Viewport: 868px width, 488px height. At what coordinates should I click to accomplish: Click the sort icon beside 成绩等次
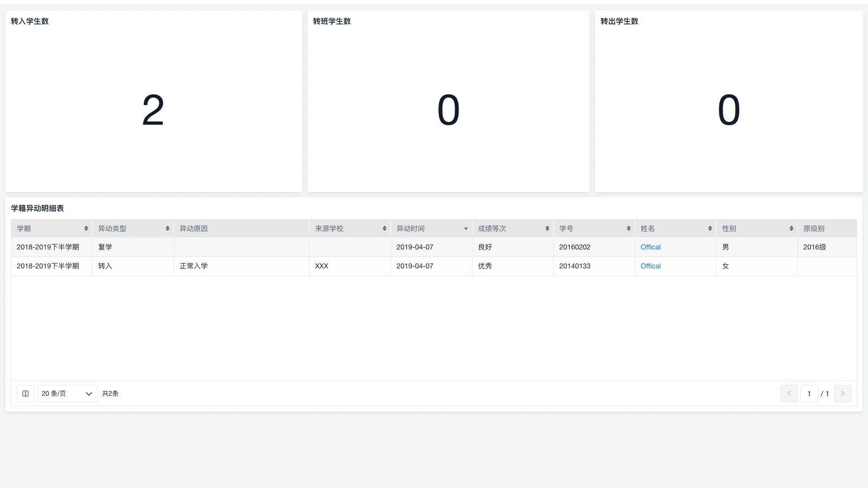[x=547, y=228]
